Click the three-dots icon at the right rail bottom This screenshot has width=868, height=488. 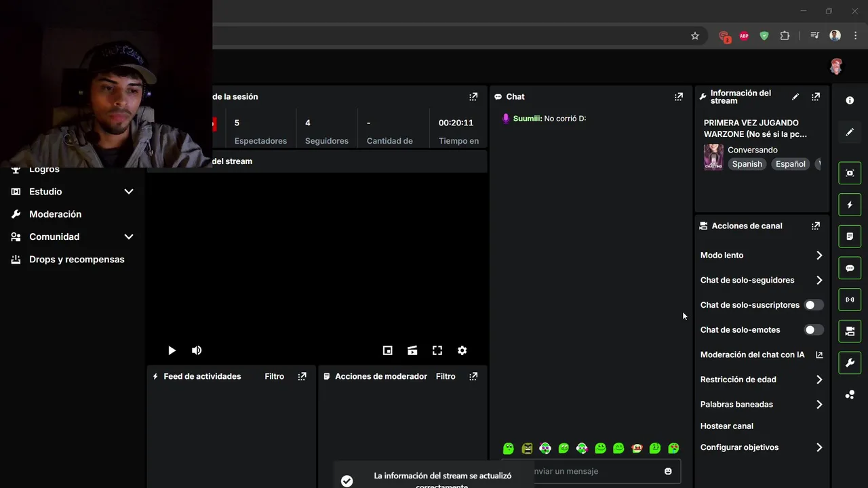tap(850, 394)
